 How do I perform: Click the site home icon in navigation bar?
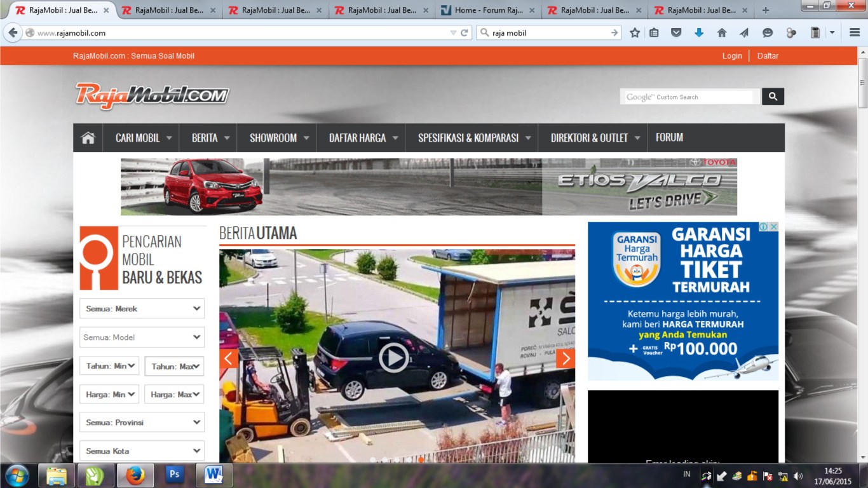[88, 138]
